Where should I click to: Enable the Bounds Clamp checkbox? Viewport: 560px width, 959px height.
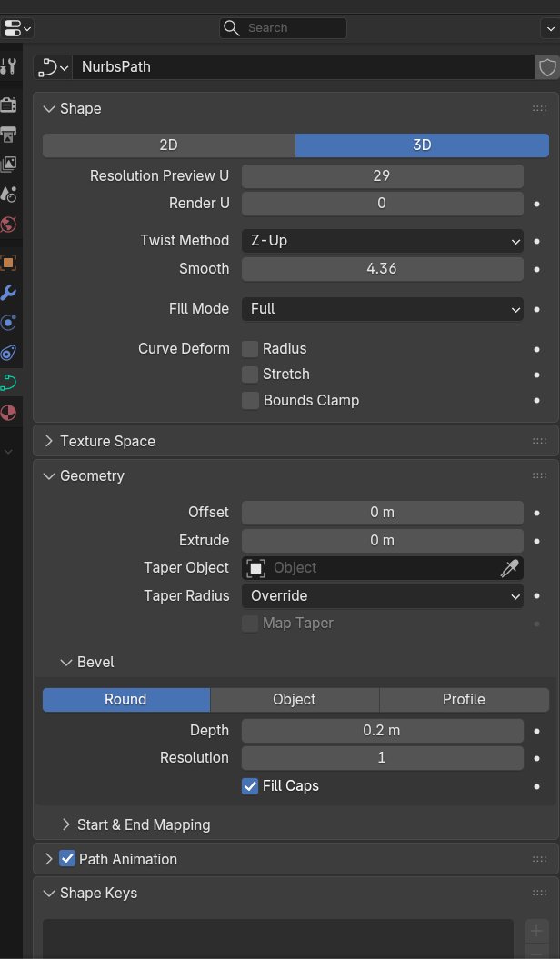pyautogui.click(x=249, y=401)
